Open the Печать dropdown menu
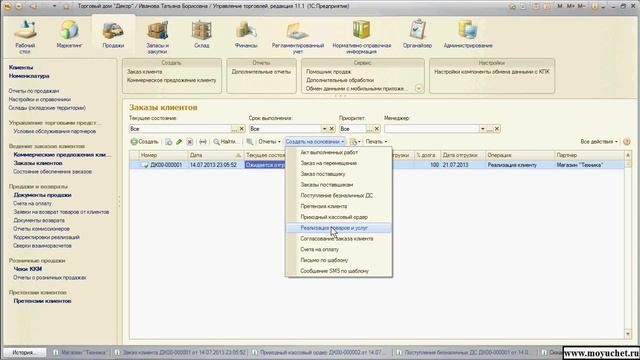Screen dimensions: 640x360 pos(376,142)
